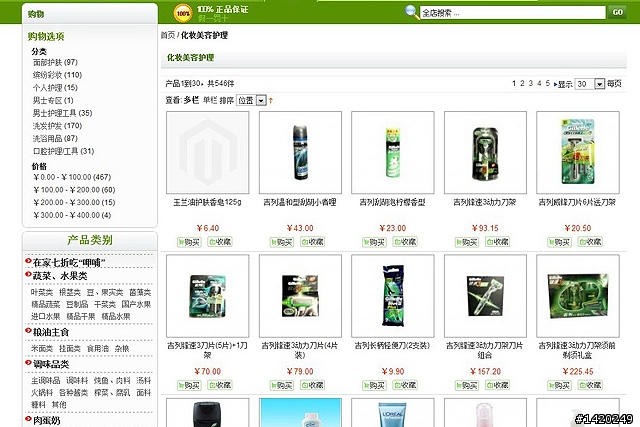The height and width of the screenshot is (427, 640).
Task: Filter by 男士护理工具 (35) category
Action: click(x=62, y=113)
